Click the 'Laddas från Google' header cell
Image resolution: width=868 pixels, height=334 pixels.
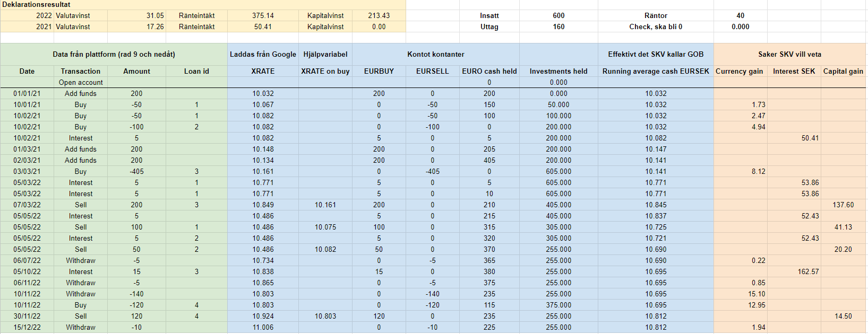pos(263,54)
